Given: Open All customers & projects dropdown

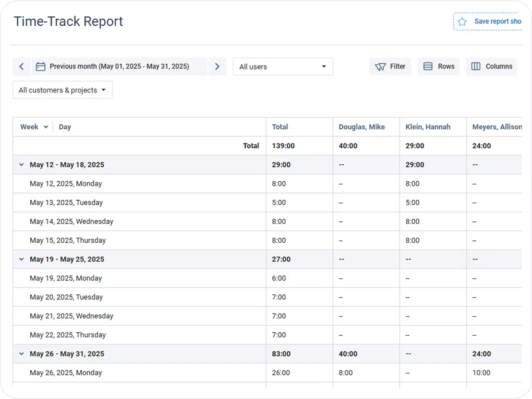Looking at the screenshot, I should click(63, 90).
